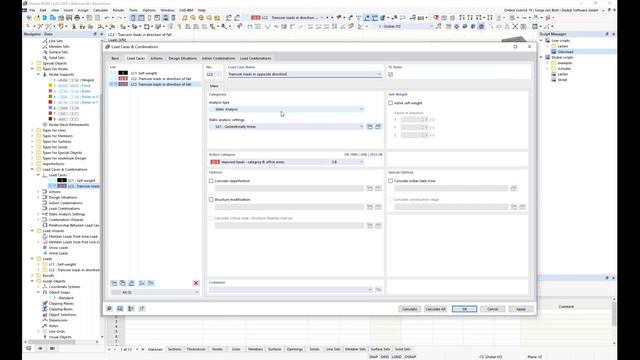The width and height of the screenshot is (640, 360).
Task: Click the Script Manager pin icon
Action: [x=607, y=34]
